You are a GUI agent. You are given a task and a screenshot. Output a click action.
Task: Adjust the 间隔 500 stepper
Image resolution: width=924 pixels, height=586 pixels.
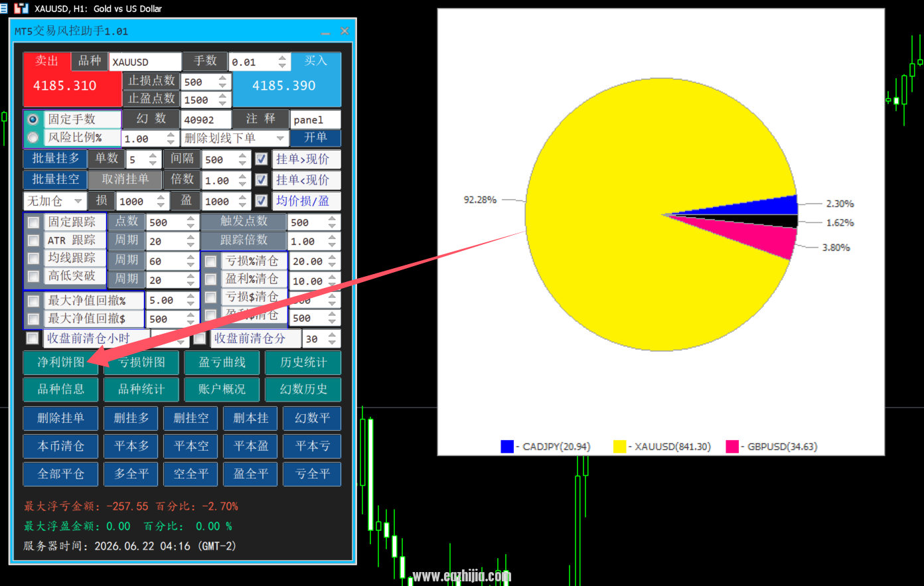(x=242, y=159)
